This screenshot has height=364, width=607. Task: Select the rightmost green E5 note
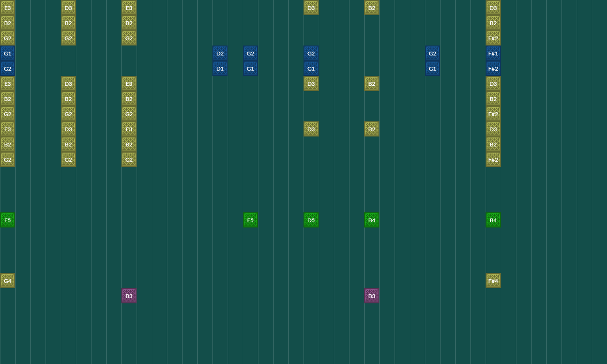(250, 220)
